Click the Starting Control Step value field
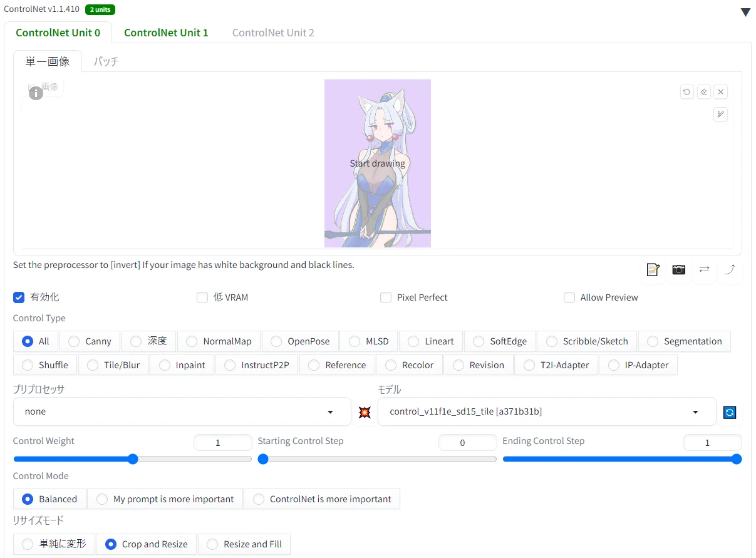Viewport: 756px width, 558px height. tap(468, 443)
